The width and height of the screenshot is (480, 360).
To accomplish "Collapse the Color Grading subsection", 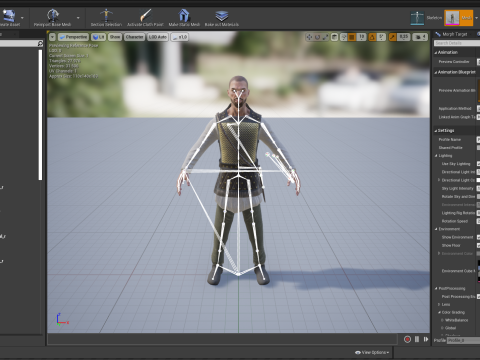I will point(439,312).
